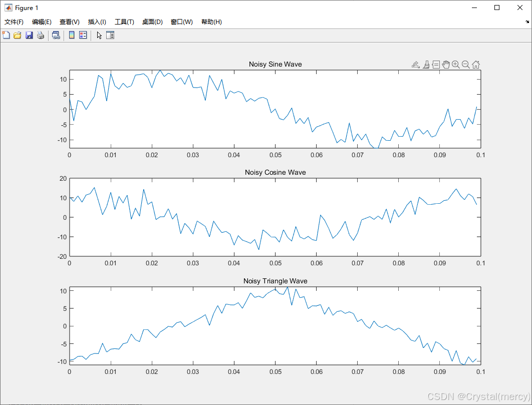Click the axes Export icon above the sine plot

[416, 65]
